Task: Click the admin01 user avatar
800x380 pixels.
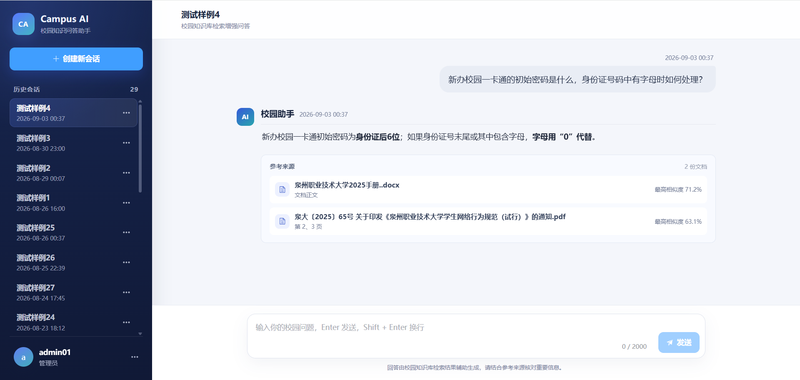Action: [x=23, y=357]
